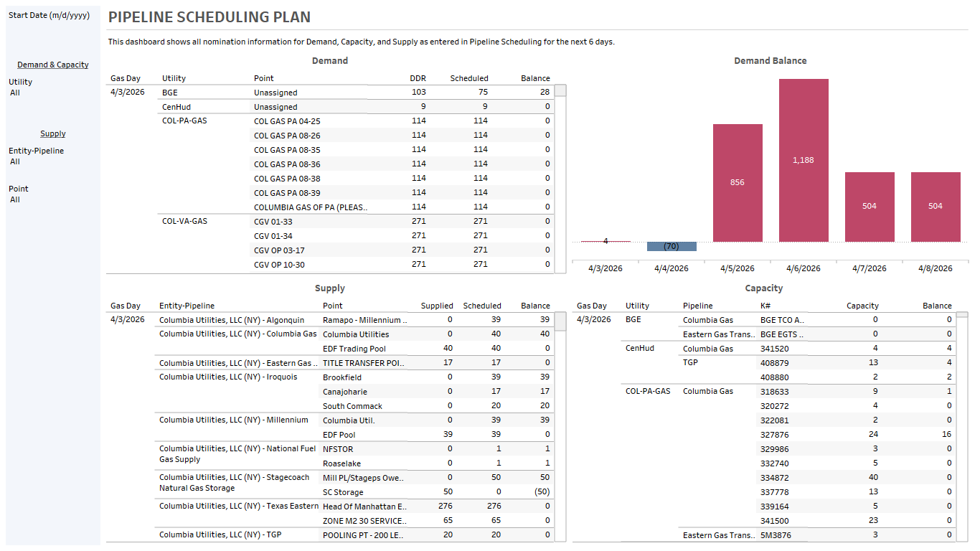The height and width of the screenshot is (551, 980).
Task: Select the EDF Trading Pool supply point
Action: [x=355, y=349]
